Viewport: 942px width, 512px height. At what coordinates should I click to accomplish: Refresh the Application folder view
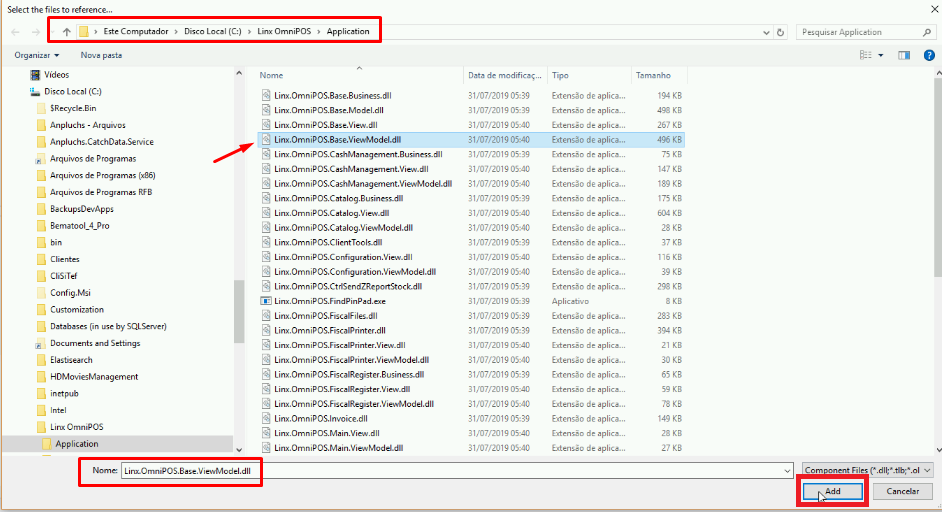tap(780, 32)
